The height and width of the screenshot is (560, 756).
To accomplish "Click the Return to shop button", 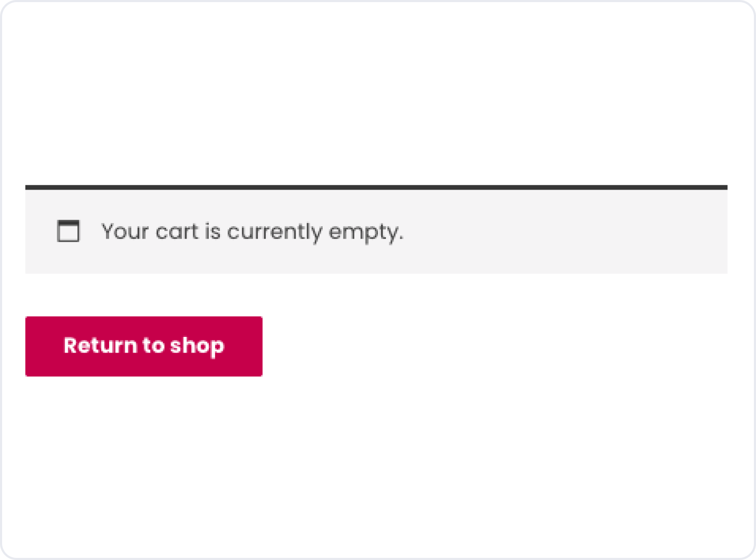I will [144, 346].
